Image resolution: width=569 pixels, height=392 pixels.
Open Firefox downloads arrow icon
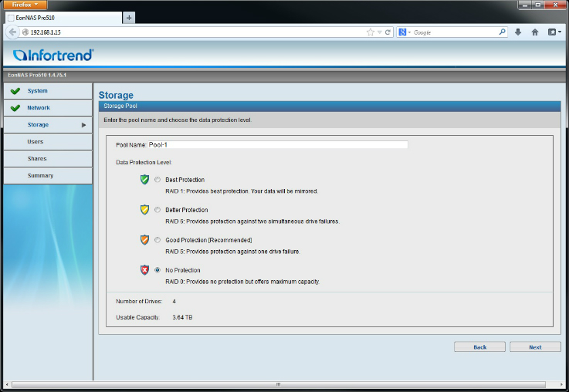(518, 32)
